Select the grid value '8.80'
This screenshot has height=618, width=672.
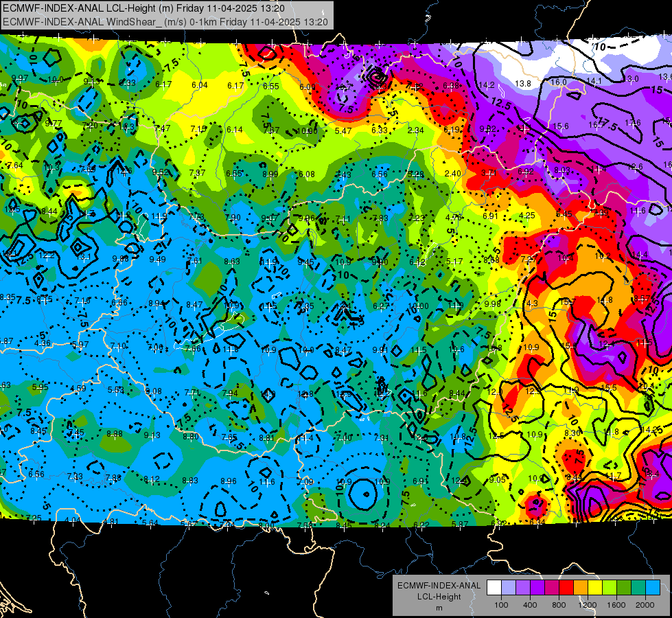point(191,436)
